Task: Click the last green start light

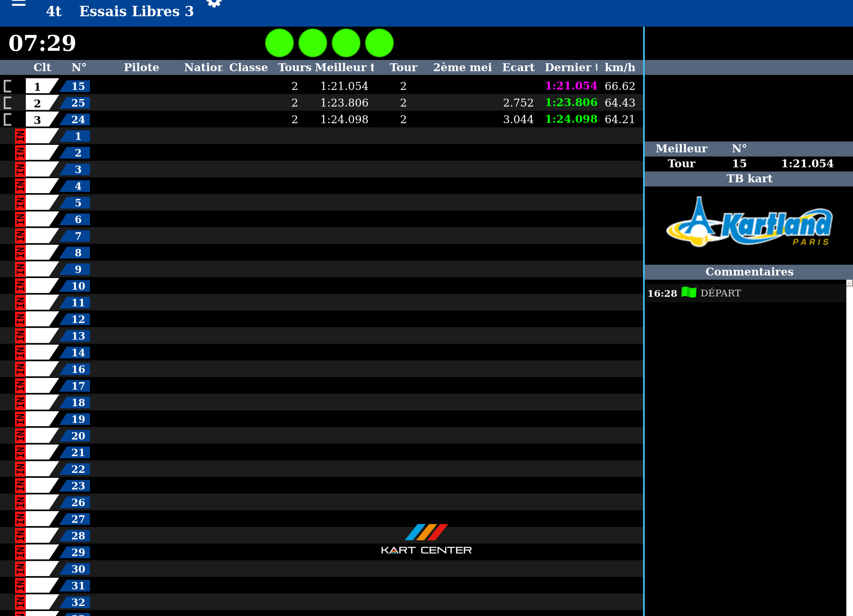Action: click(x=379, y=43)
